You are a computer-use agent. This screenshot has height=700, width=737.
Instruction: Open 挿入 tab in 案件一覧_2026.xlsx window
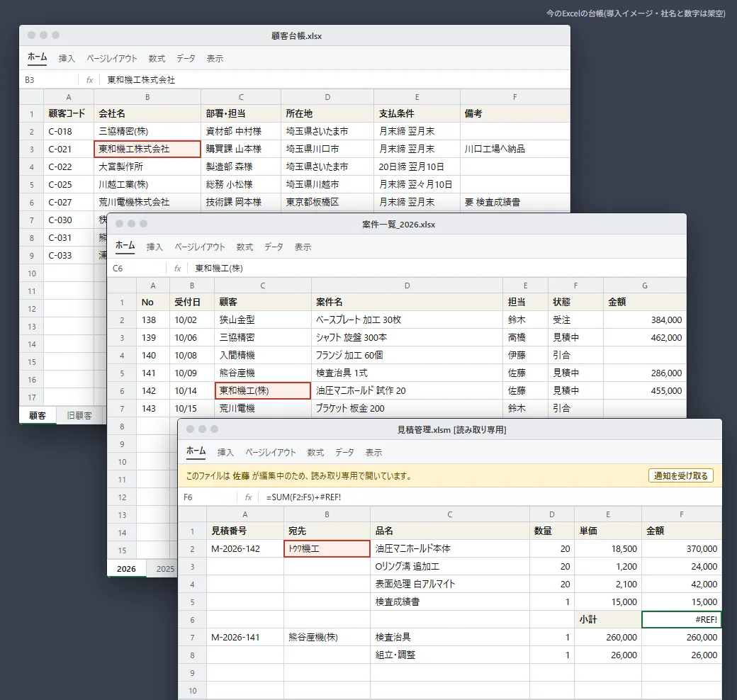pyautogui.click(x=154, y=247)
